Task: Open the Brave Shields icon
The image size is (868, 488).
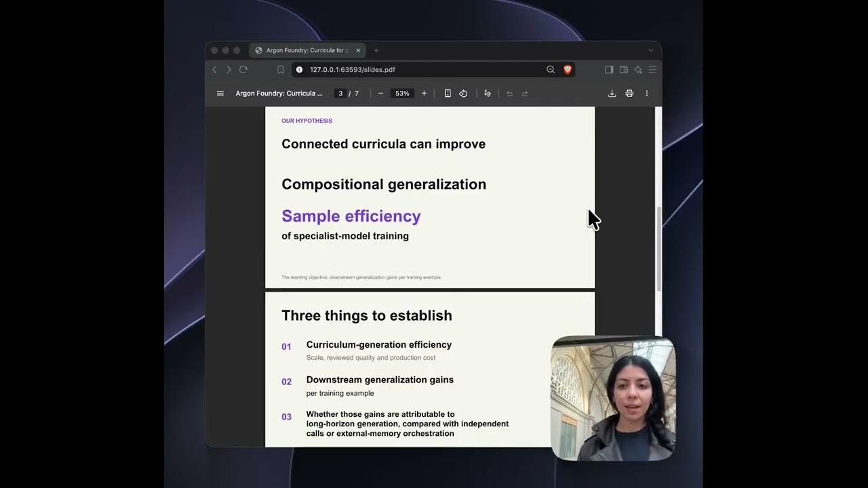Action: (x=568, y=69)
